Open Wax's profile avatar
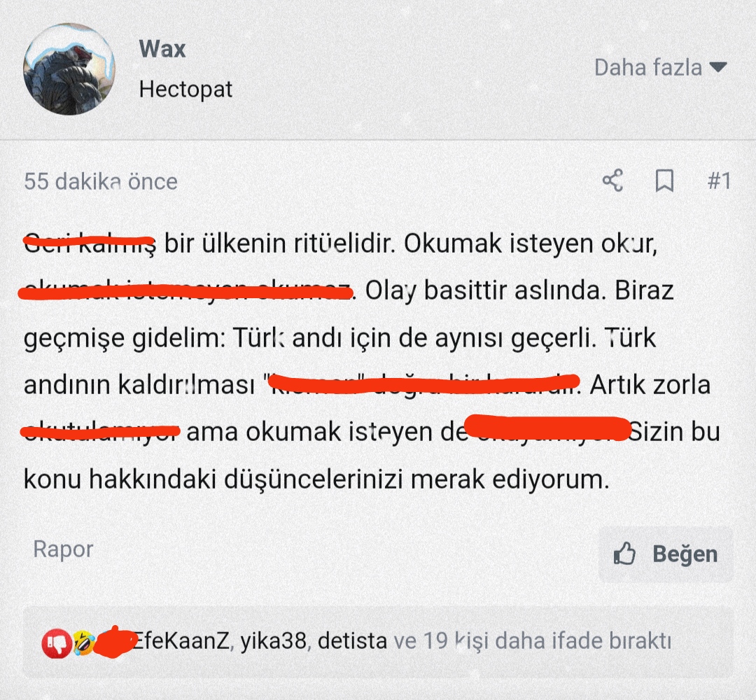 coord(69,69)
